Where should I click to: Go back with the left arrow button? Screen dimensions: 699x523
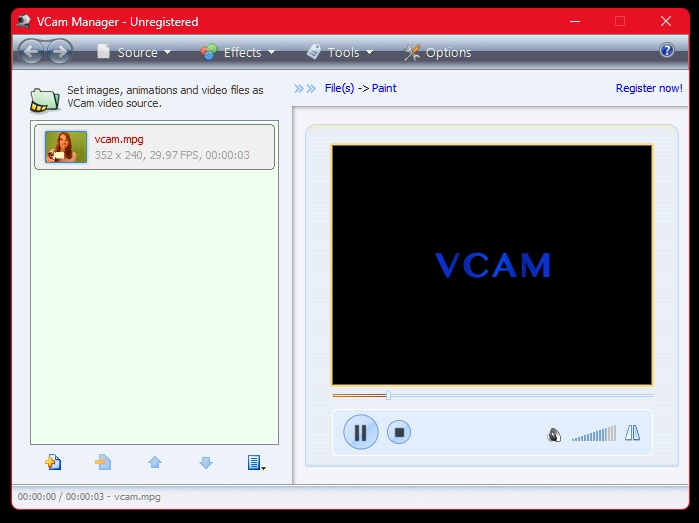click(31, 52)
